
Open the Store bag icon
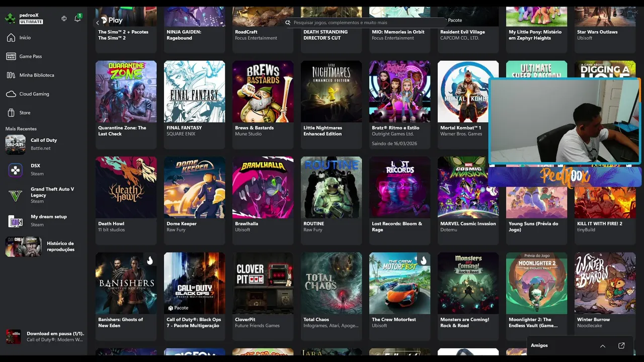11,113
